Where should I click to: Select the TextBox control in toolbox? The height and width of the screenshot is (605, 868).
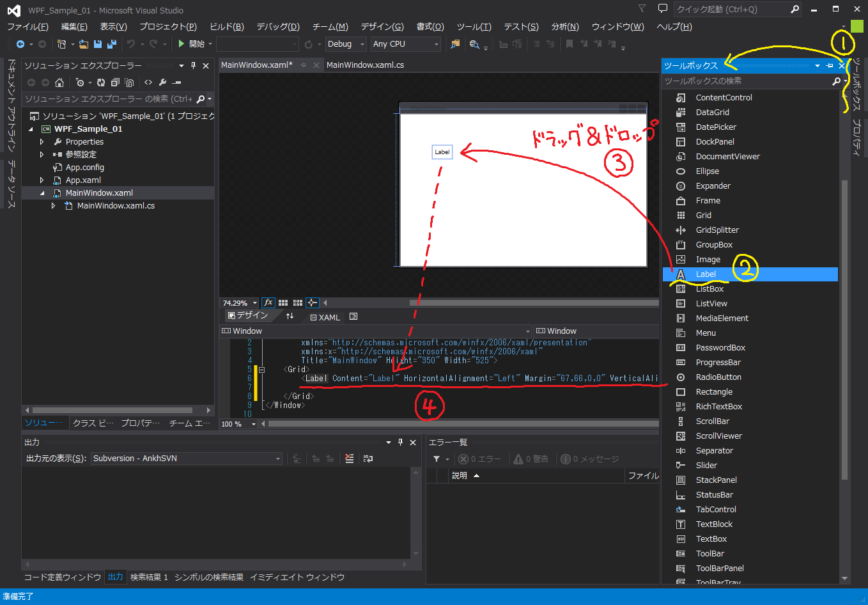pos(711,539)
